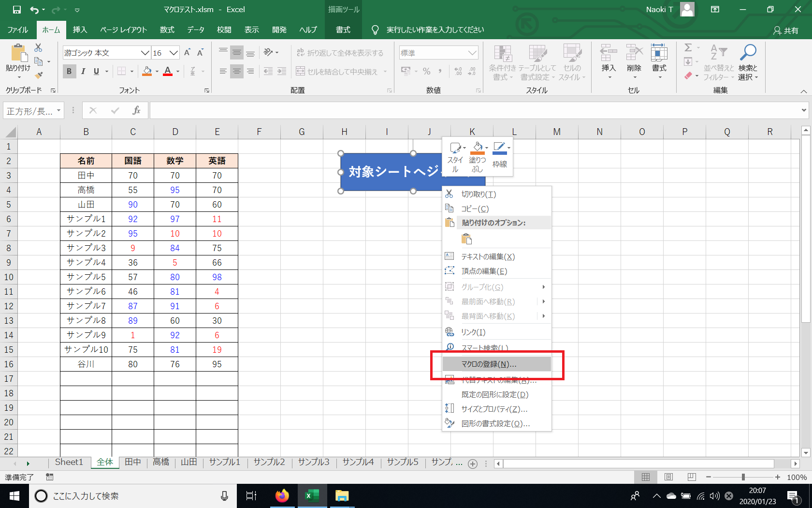This screenshot has width=812, height=508.
Task: Undo the last action
Action: (34, 10)
